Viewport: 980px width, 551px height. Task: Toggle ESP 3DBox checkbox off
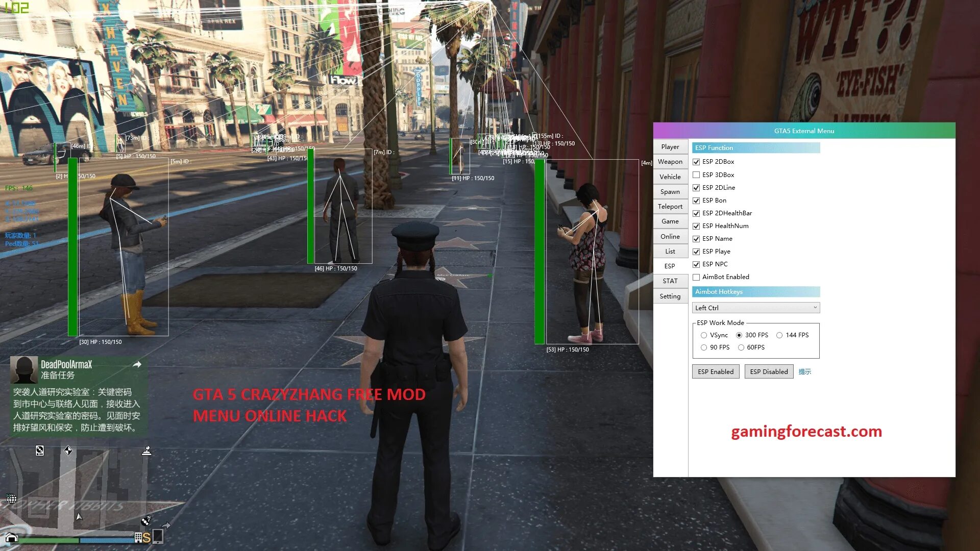click(696, 174)
